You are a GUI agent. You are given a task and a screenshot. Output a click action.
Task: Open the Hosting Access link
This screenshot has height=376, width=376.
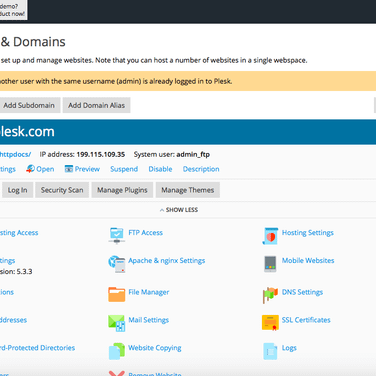coord(19,233)
